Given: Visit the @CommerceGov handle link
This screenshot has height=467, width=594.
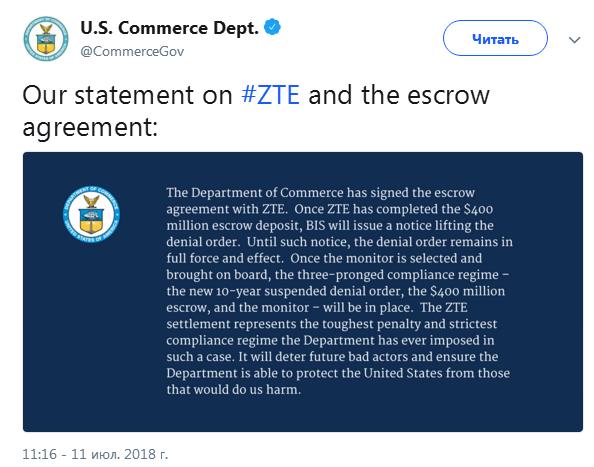Looking at the screenshot, I should pyautogui.click(x=132, y=52).
